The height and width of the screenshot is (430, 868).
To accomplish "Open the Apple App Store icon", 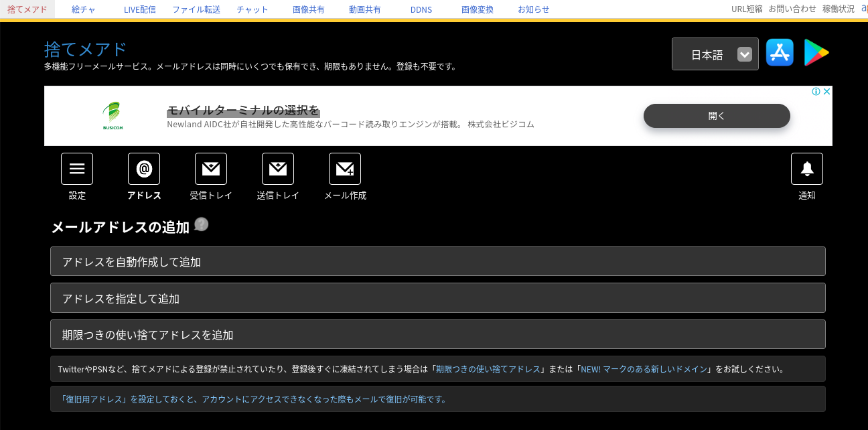I will (780, 52).
